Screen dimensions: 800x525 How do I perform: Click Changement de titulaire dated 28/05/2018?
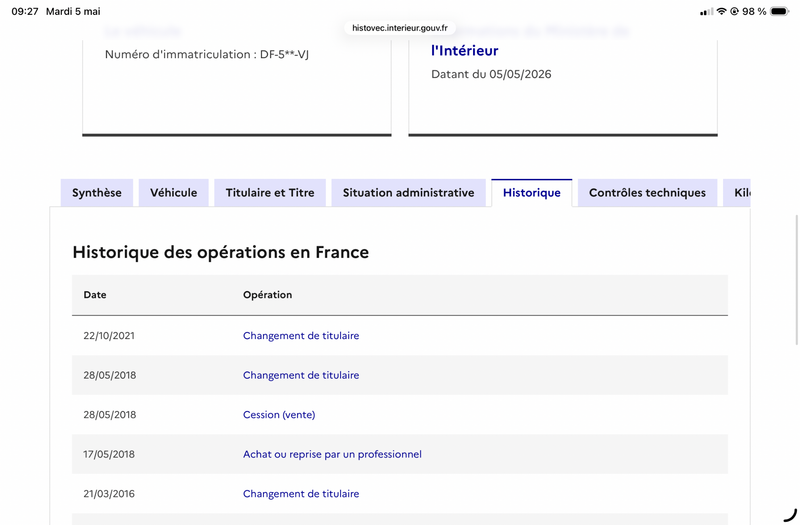(301, 376)
